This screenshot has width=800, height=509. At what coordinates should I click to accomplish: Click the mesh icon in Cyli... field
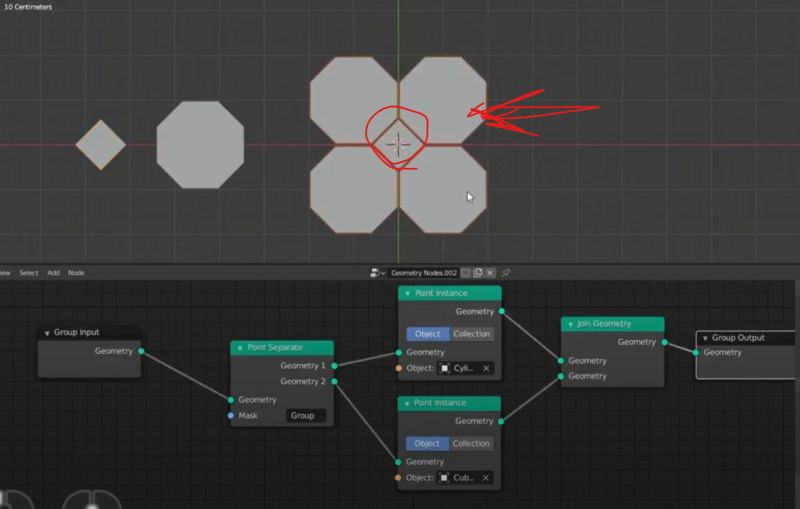[444, 368]
